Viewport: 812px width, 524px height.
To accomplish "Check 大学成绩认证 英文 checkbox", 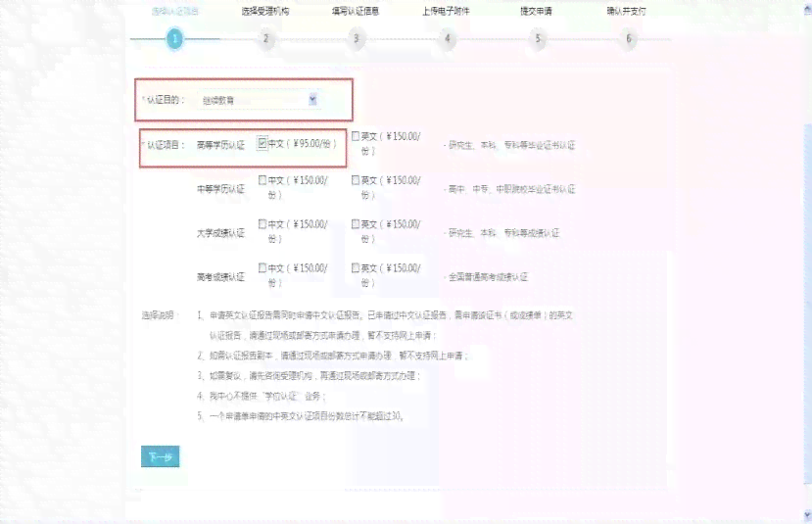I will click(x=356, y=224).
